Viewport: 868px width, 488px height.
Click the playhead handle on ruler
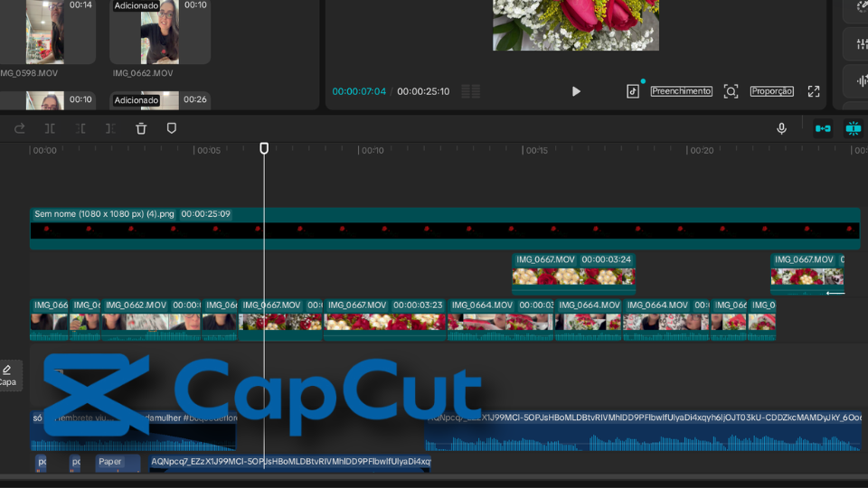pyautogui.click(x=264, y=147)
